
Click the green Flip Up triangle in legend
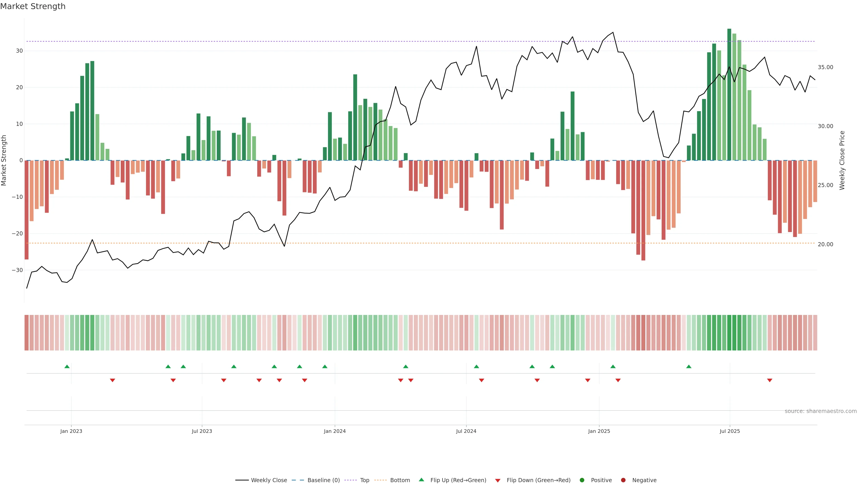click(421, 480)
